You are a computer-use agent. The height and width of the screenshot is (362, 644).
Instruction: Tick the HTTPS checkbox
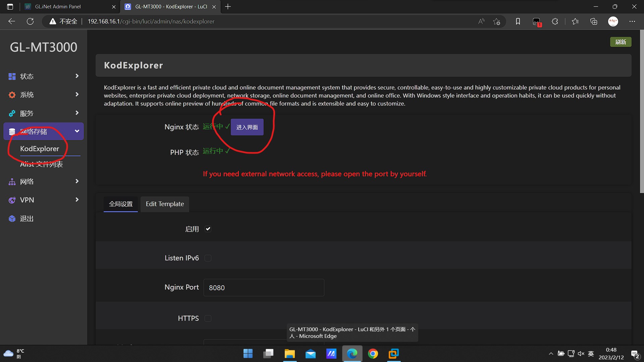[x=208, y=318]
